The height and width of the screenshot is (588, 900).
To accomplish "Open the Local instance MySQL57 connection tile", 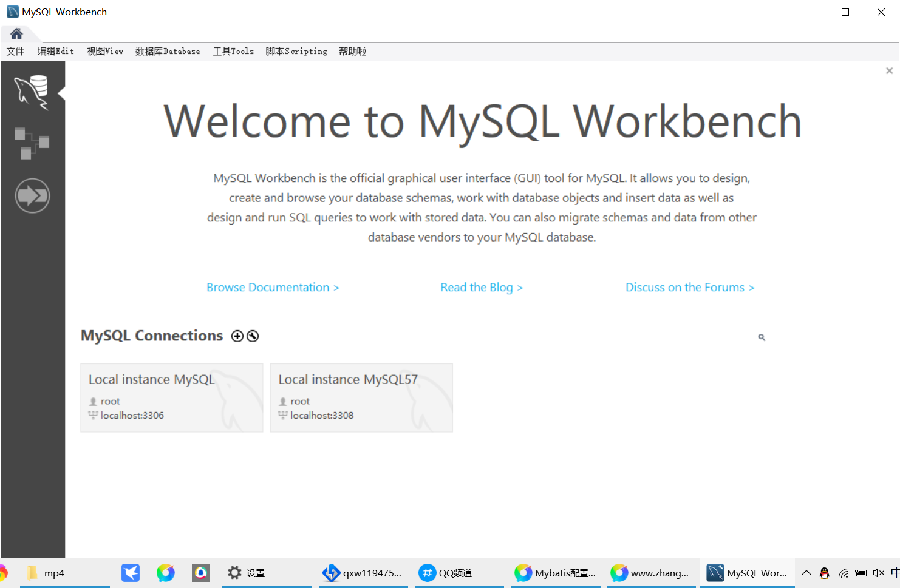I will pos(361,398).
